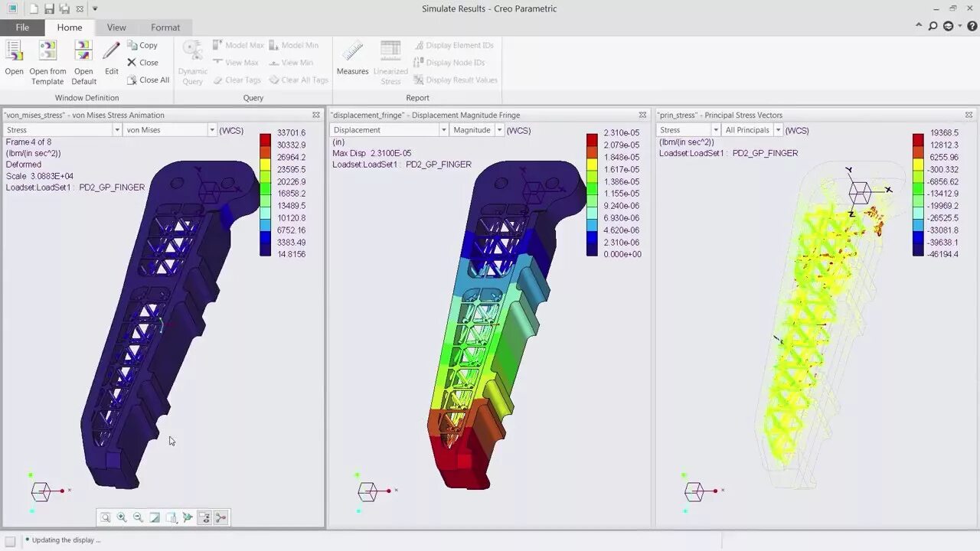Click the red 33701.6 legend swatch

(x=265, y=139)
